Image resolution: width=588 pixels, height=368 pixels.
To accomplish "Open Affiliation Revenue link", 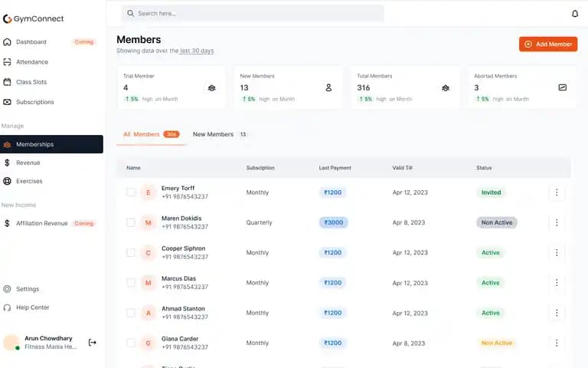I will click(x=41, y=223).
